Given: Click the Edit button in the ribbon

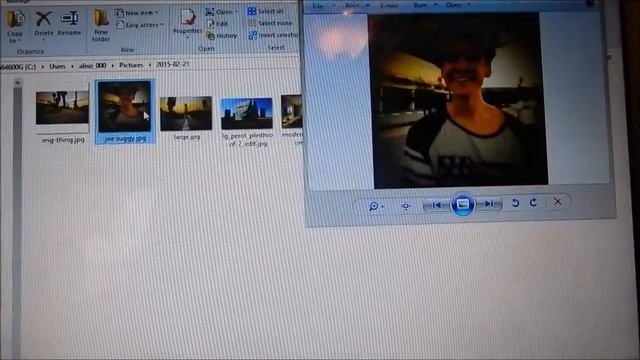Looking at the screenshot, I should (x=217, y=24).
